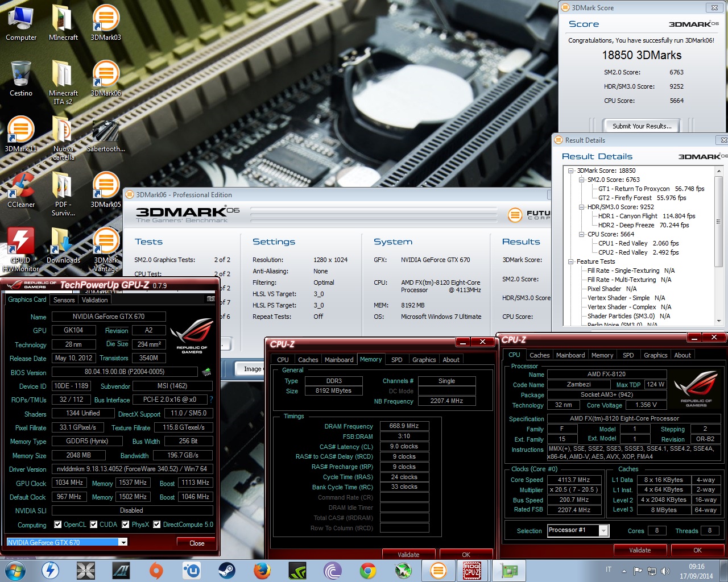728x582 pixels.
Task: Switch to SPD tab in the Memory CPU-Z window
Action: point(397,360)
